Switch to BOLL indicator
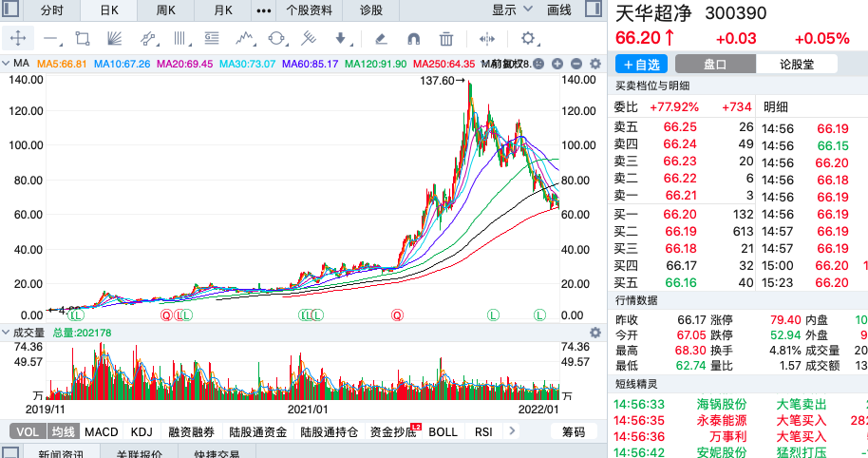The height and width of the screenshot is (458, 868). tap(443, 431)
